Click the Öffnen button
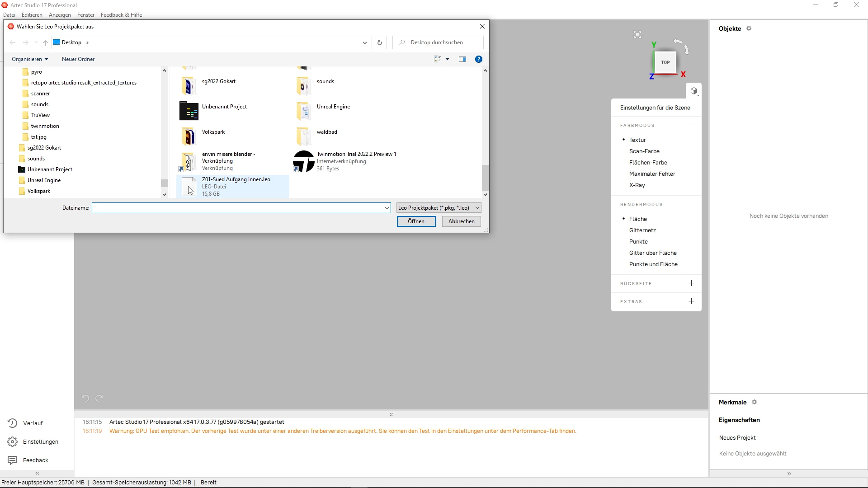Screen dimensions: 868x488 (x=416, y=221)
